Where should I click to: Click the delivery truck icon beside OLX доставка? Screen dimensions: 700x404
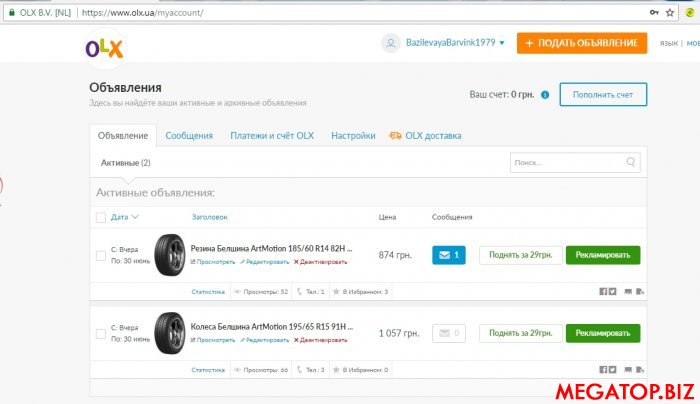395,136
